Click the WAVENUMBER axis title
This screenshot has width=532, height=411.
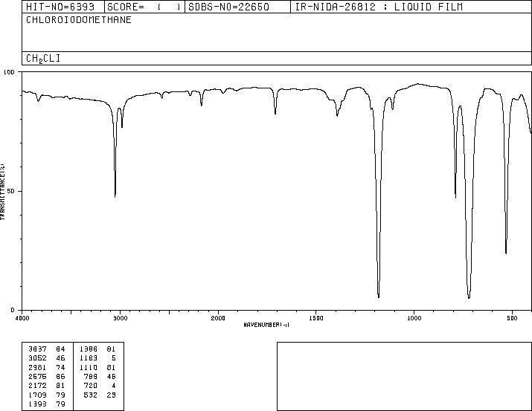coord(266,325)
